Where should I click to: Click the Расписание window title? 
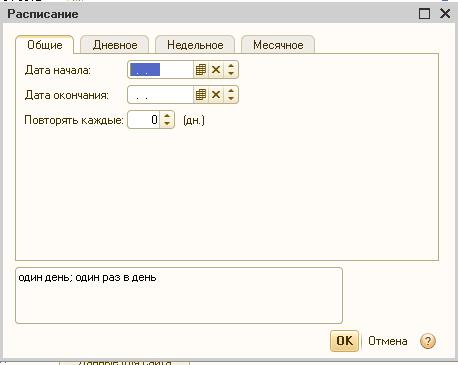[x=43, y=14]
